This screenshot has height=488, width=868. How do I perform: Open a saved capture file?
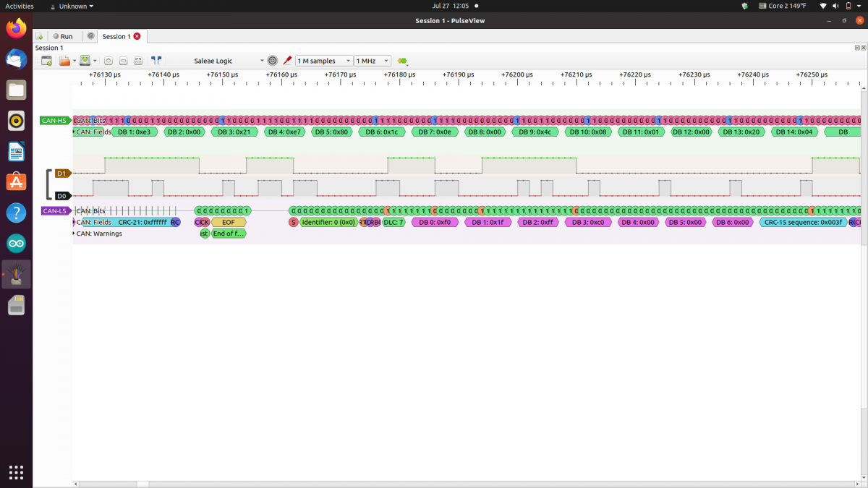click(65, 60)
